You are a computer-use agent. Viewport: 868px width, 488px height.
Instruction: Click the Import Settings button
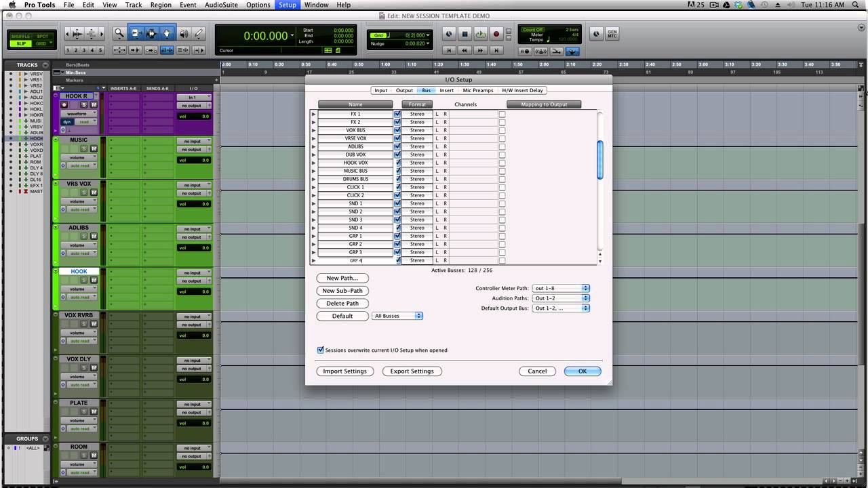344,371
